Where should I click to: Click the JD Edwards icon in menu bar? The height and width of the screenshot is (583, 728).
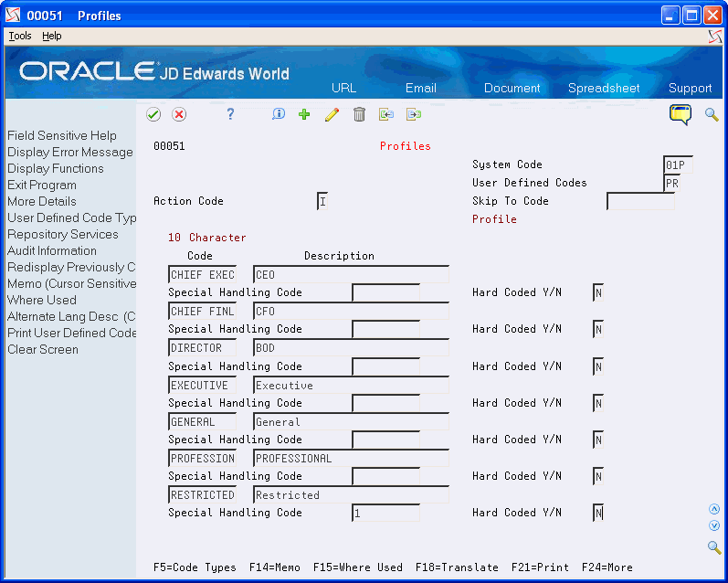715,37
